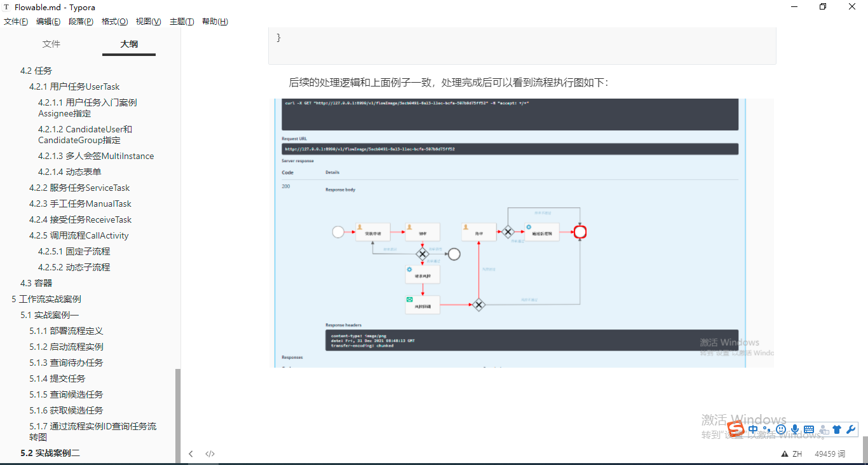Toggle Sogou punctuation mode icon
Image resolution: width=868 pixels, height=465 pixels.
768,430
